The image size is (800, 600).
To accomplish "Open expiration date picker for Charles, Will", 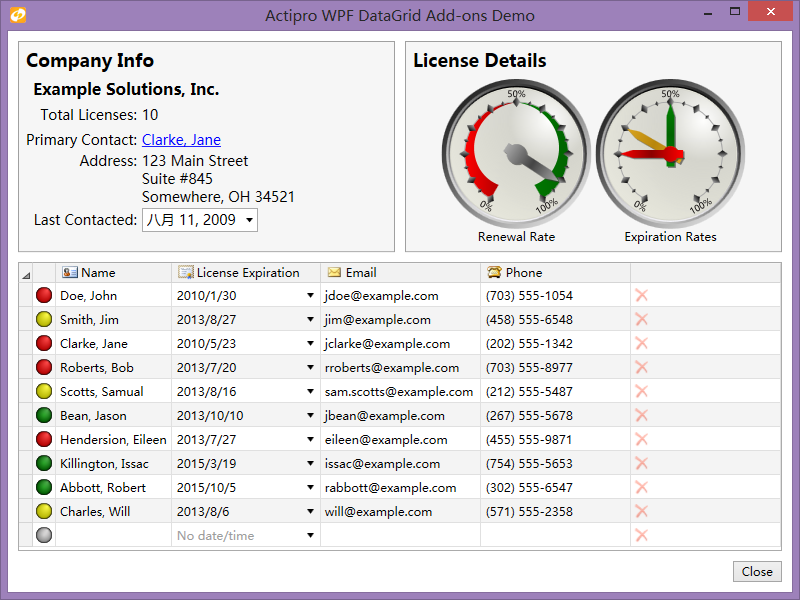I will click(x=310, y=511).
